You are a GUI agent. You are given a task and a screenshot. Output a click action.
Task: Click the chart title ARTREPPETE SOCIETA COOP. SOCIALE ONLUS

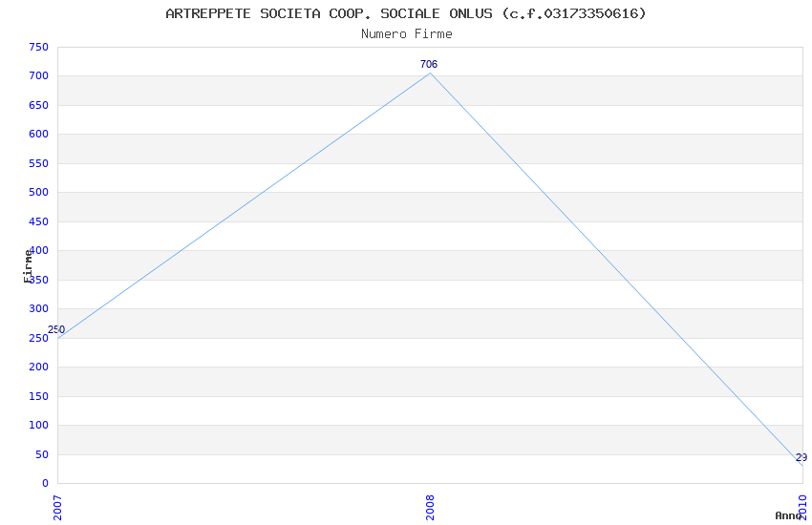[x=406, y=13]
